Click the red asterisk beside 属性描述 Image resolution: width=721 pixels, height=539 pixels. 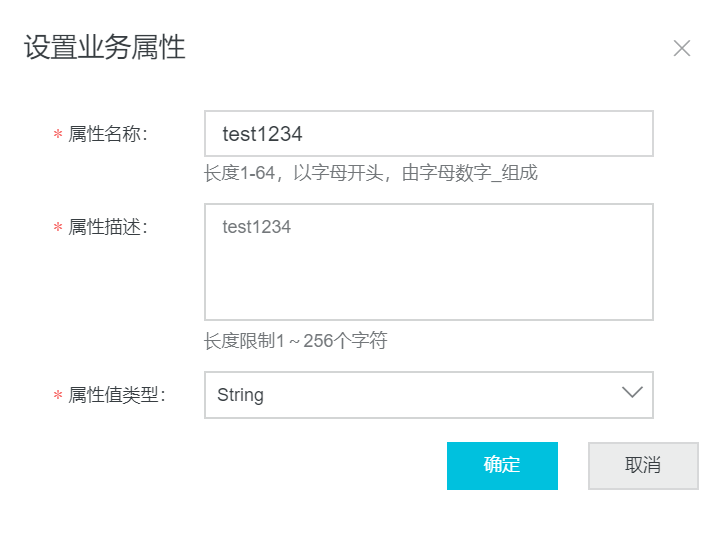(58, 228)
